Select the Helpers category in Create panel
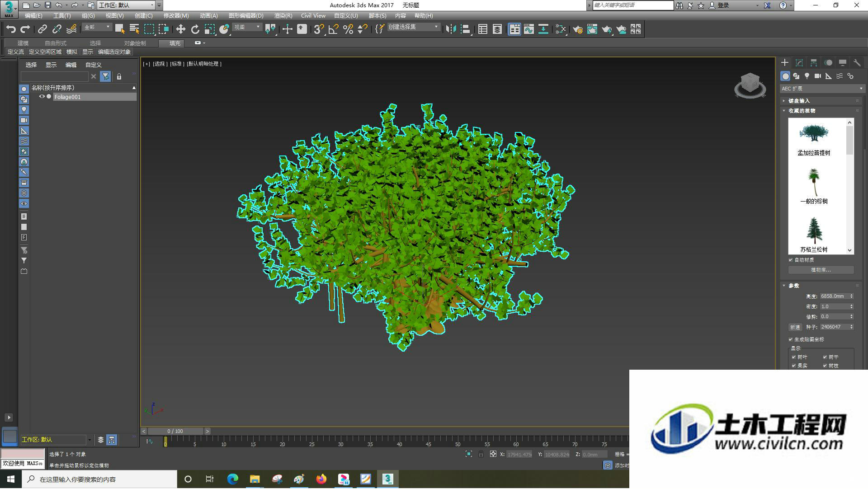 click(x=829, y=76)
